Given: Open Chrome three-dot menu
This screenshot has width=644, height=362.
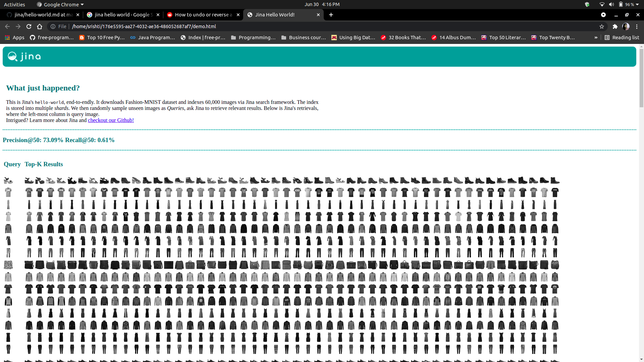Looking at the screenshot, I should tap(637, 26).
